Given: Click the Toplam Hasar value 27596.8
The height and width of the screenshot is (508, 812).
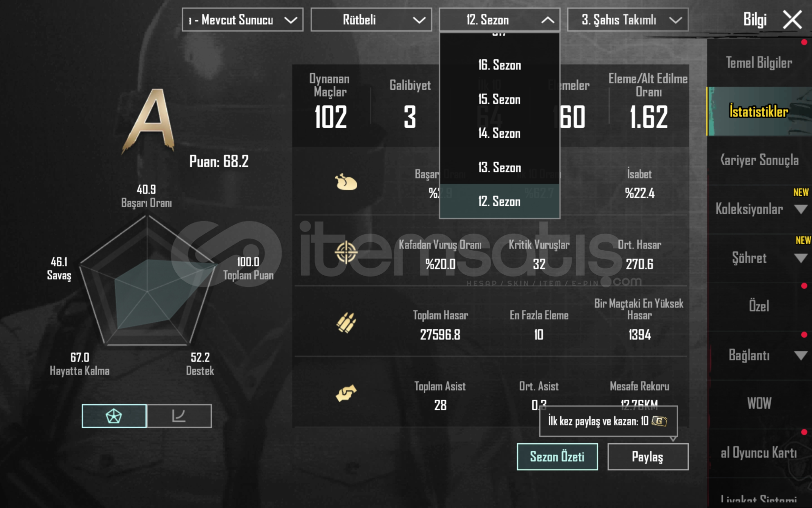Looking at the screenshot, I should click(x=440, y=335).
